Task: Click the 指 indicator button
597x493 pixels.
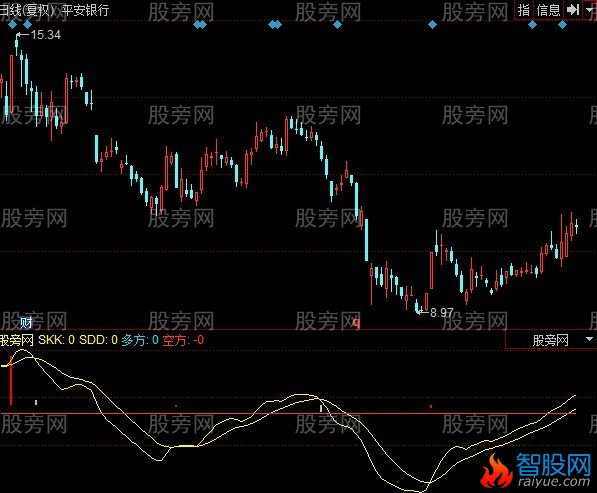Action: coord(524,10)
